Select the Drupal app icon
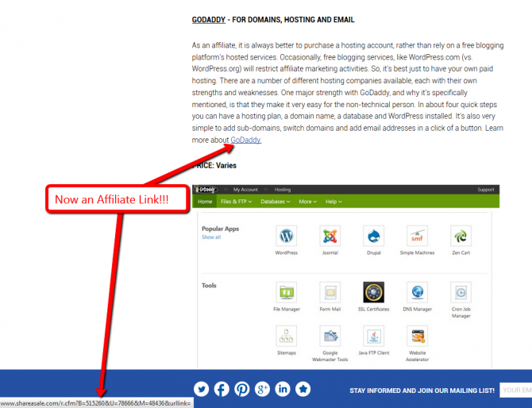This screenshot has height=408, width=532. 373,236
